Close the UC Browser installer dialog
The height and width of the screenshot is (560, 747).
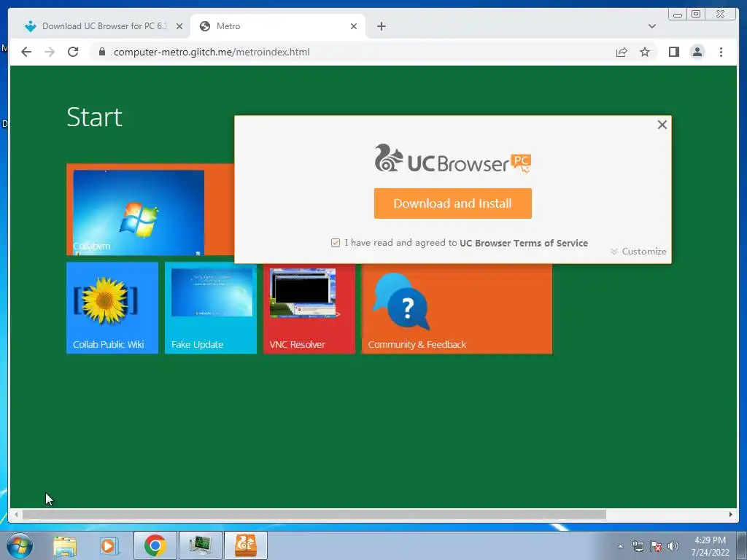(662, 125)
